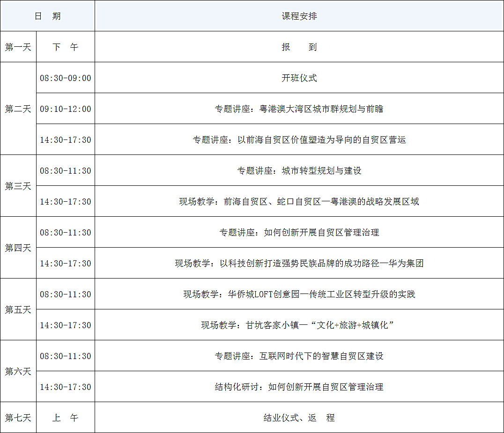Viewport: 504px width, 433px height.
Task: Select the 互联网时代下的智慧自贸区建设 lecture cell
Action: tap(299, 356)
